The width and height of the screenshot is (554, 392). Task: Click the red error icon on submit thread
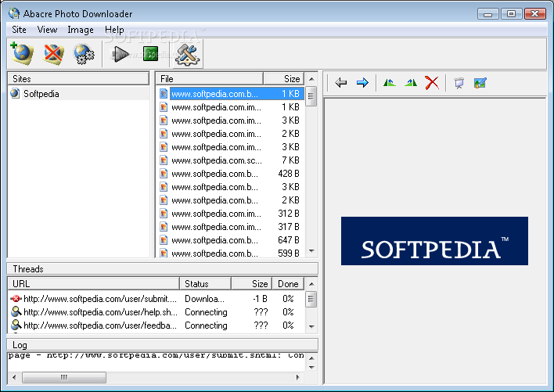[16, 299]
